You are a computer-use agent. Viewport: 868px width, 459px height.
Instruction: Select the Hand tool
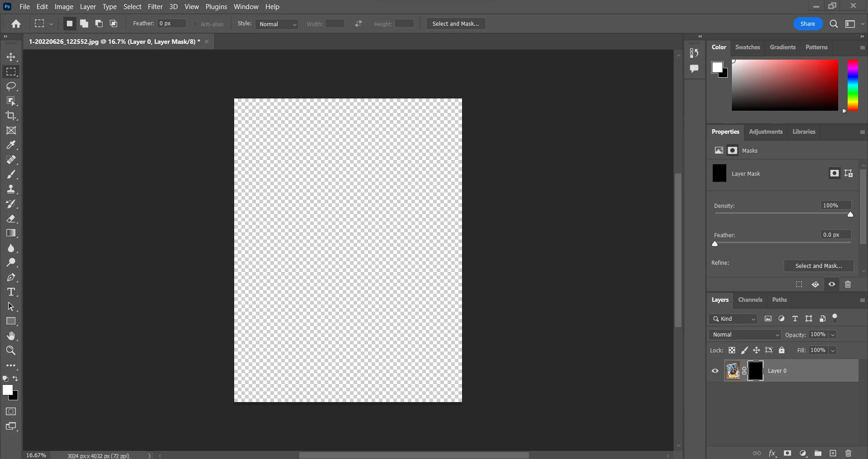pos(11,336)
